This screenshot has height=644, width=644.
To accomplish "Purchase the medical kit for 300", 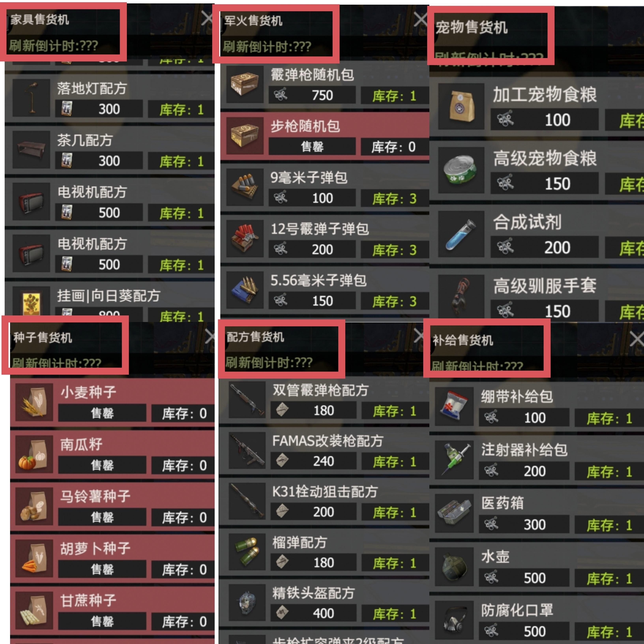I will pos(524,525).
